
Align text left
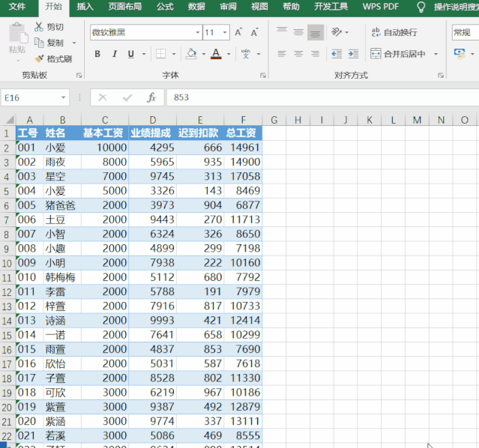pos(282,54)
